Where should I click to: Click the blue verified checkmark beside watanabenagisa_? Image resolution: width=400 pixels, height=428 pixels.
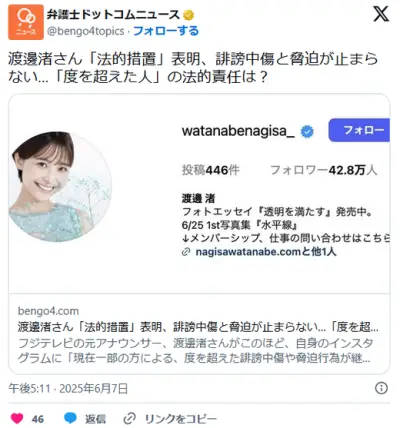[x=307, y=132]
